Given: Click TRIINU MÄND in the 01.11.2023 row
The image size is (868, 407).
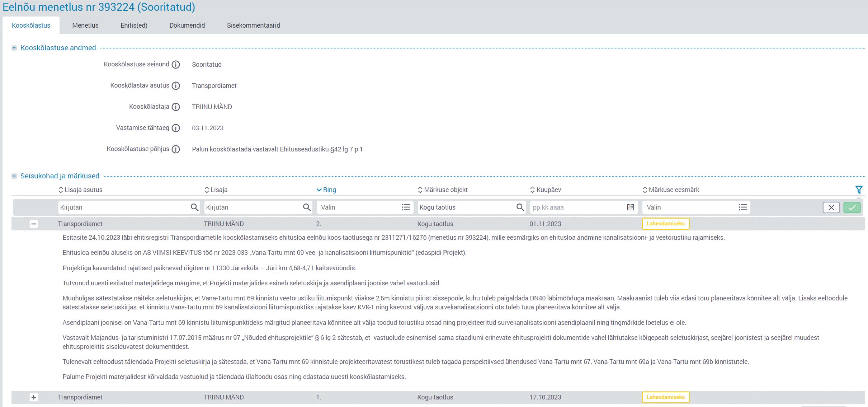Looking at the screenshot, I should click(x=224, y=224).
